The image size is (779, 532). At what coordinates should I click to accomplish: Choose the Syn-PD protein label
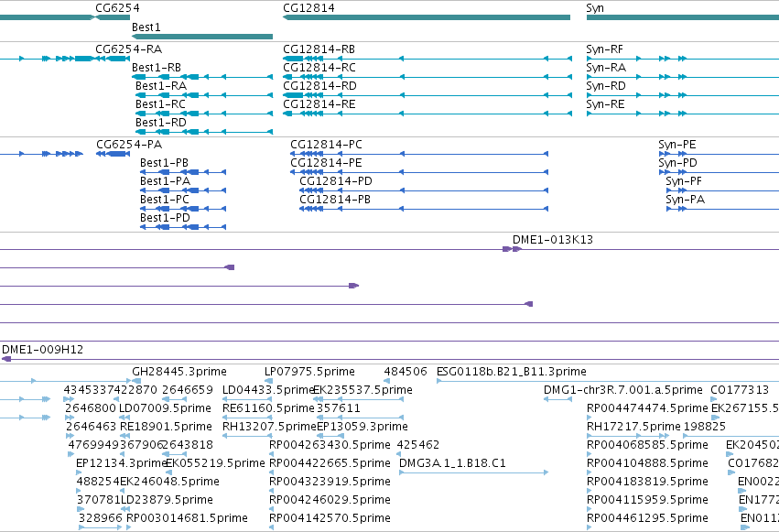click(x=677, y=163)
